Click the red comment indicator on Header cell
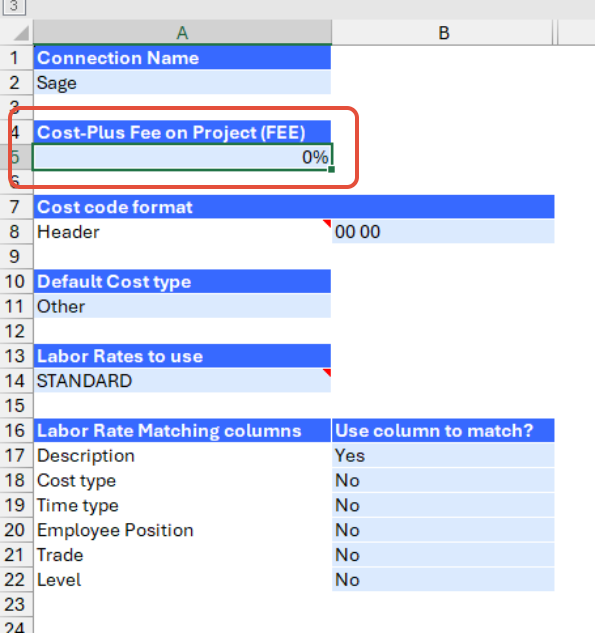595x633 pixels. (327, 224)
